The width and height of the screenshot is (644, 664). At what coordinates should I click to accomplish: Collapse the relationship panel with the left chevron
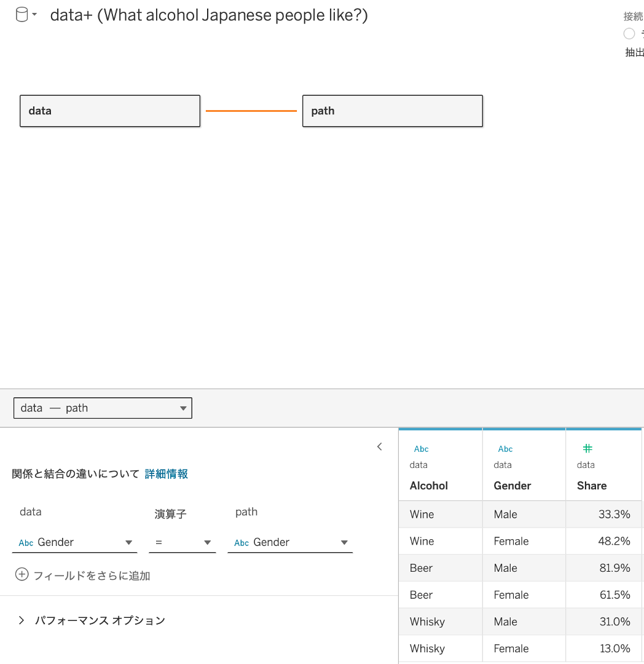tap(380, 447)
